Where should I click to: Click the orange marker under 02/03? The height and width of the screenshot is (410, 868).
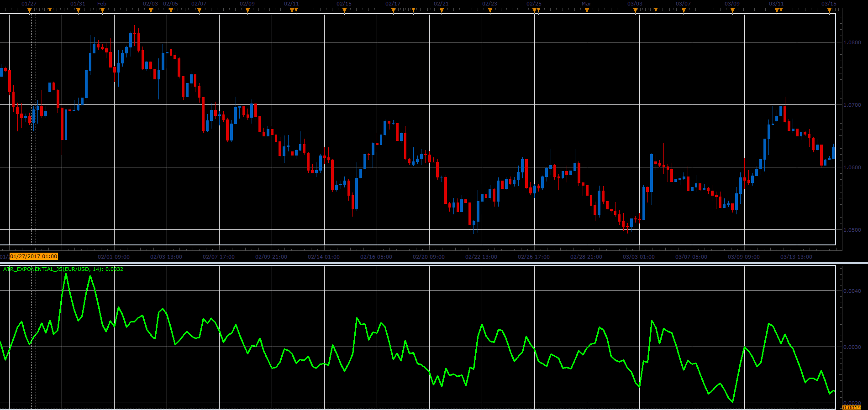point(151,10)
